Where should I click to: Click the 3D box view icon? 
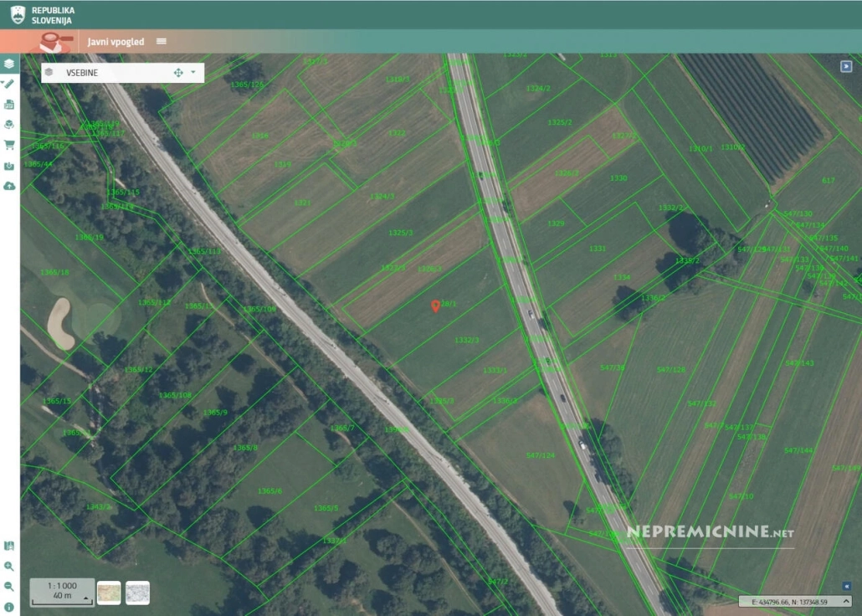9,125
